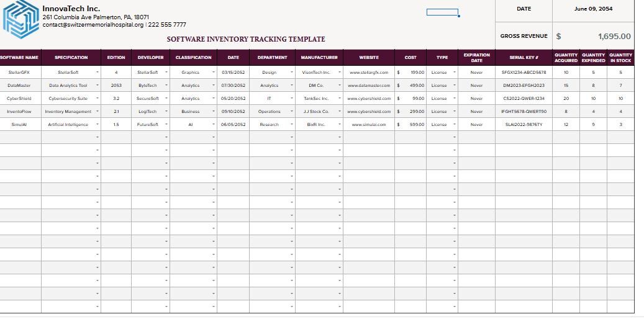644x319 pixels.
Task: Expand Developer dropdown for SecureSoft
Action: coord(166,99)
